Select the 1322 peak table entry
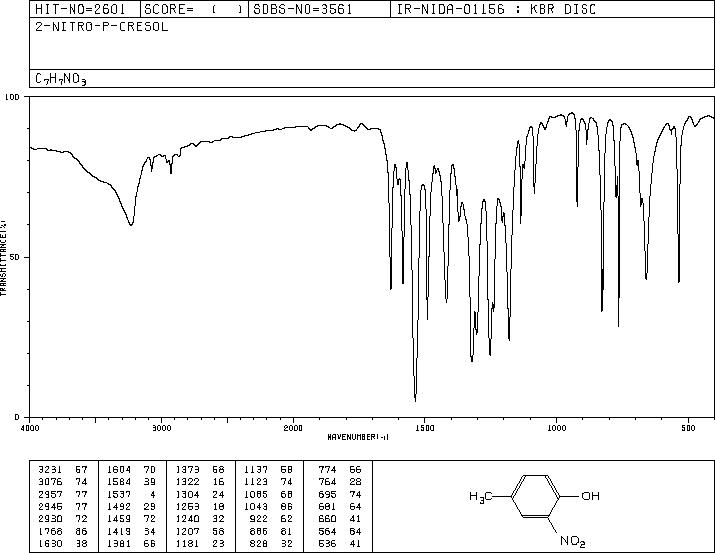The width and height of the screenshot is (715, 553). click(x=200, y=482)
